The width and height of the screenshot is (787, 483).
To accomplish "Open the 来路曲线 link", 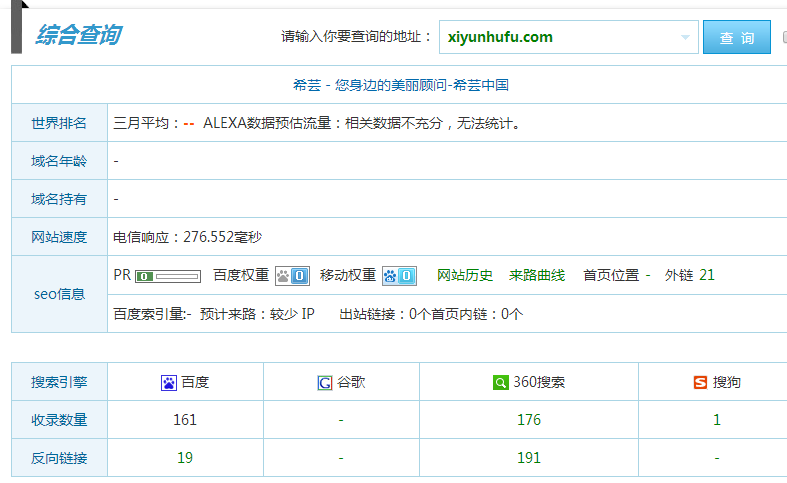I will (x=537, y=275).
